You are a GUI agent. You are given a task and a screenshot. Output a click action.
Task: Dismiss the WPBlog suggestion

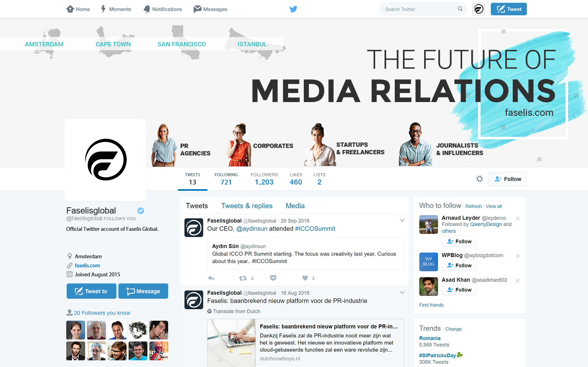click(518, 256)
